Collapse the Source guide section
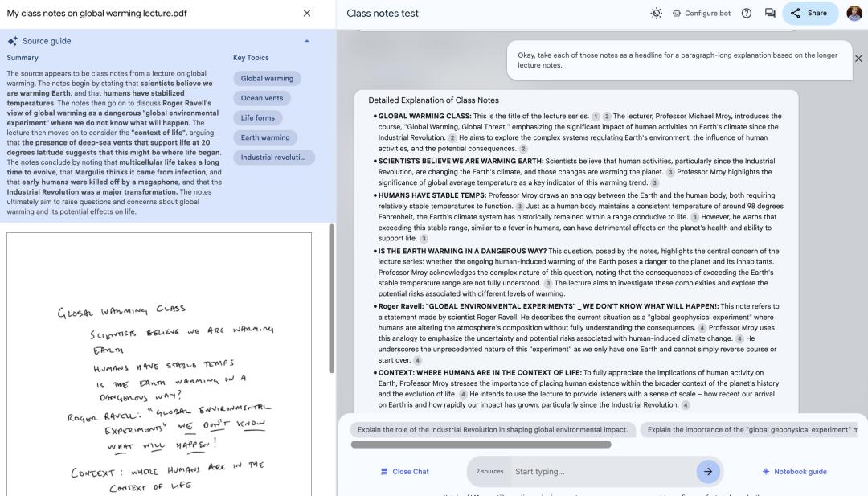The height and width of the screenshot is (496, 868). (x=306, y=41)
